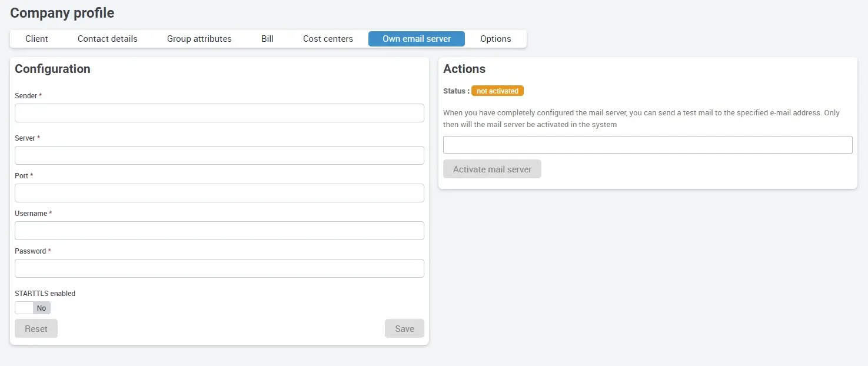Click the 'STARTTLS enabled' label text

pyautogui.click(x=45, y=294)
